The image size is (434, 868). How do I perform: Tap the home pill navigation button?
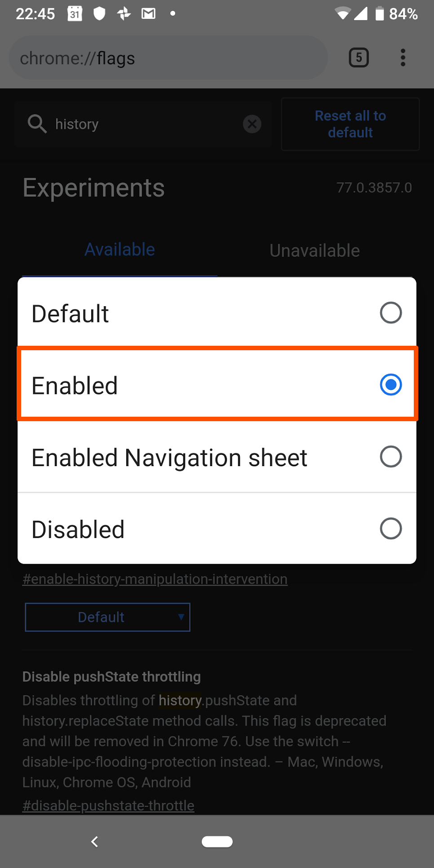pyautogui.click(x=217, y=842)
